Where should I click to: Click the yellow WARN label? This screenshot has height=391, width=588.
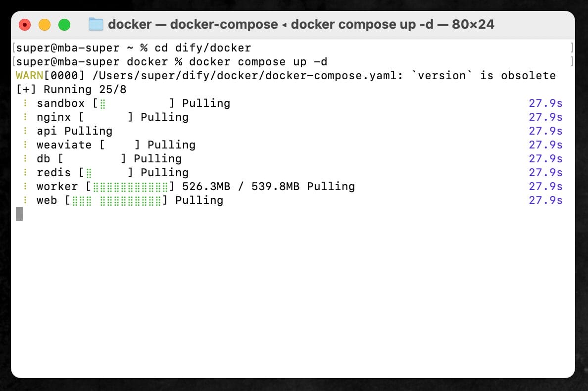29,76
